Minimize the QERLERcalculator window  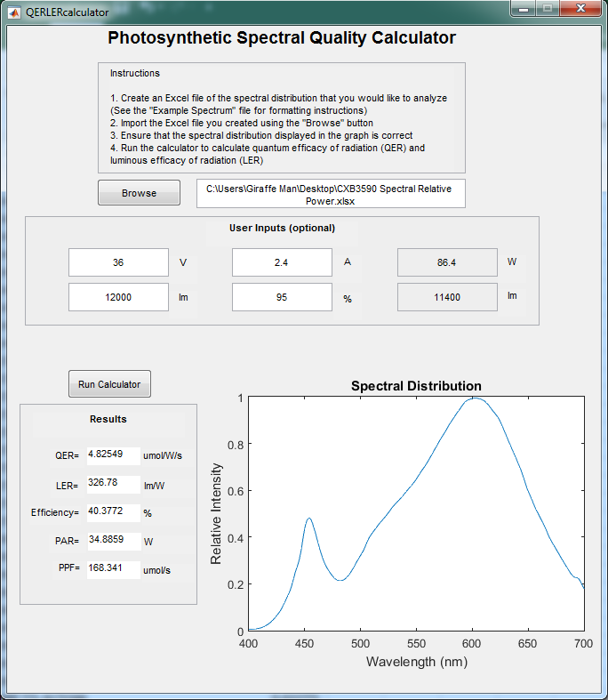click(x=524, y=9)
